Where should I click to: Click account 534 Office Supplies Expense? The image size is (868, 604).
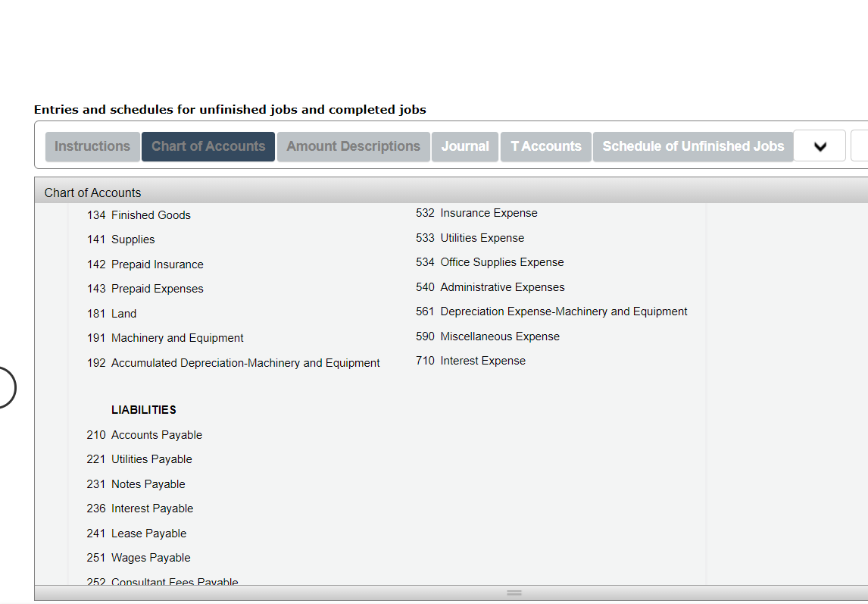[x=490, y=263]
